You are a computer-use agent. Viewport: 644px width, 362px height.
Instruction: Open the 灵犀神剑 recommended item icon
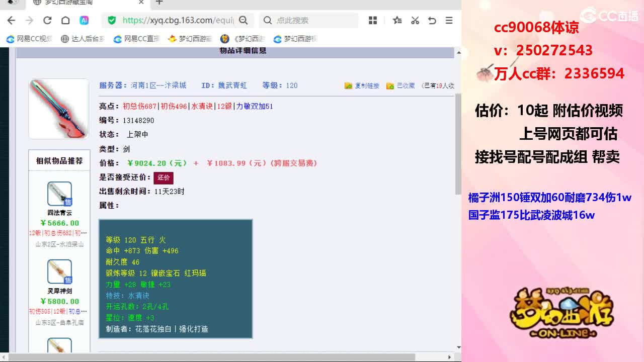pos(60,272)
